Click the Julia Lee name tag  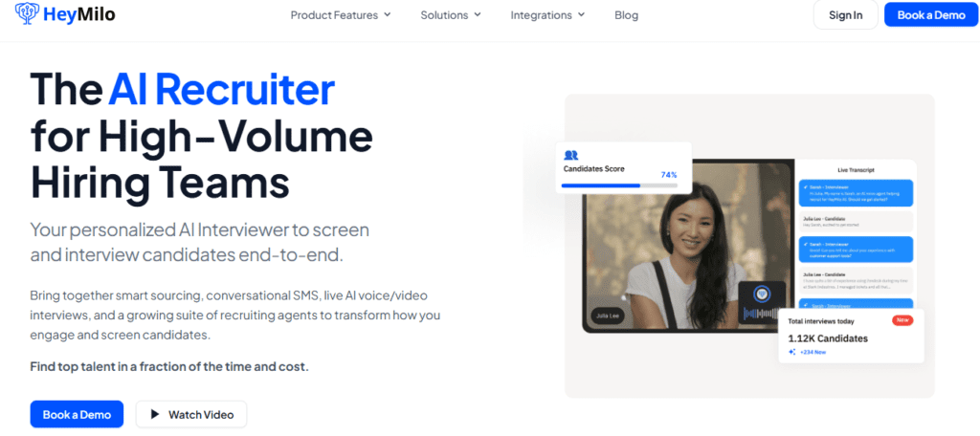point(610,315)
